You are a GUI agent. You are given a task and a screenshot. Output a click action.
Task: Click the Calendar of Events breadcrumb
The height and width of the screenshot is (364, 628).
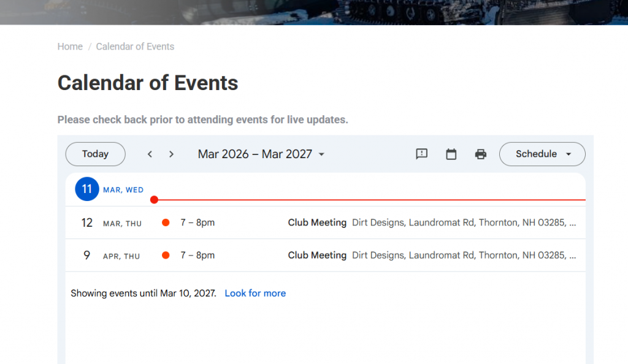click(x=135, y=47)
